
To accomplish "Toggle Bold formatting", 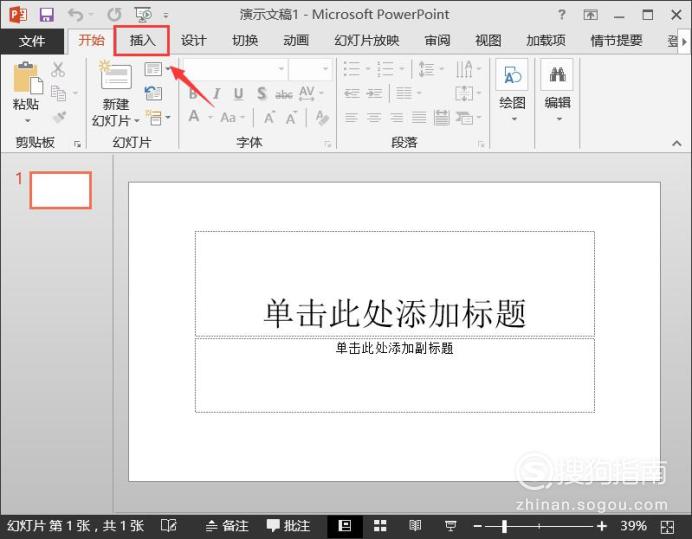I will click(193, 93).
